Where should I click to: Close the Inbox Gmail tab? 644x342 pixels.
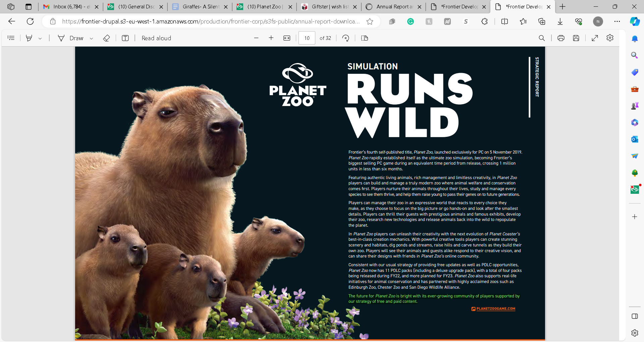(x=97, y=7)
